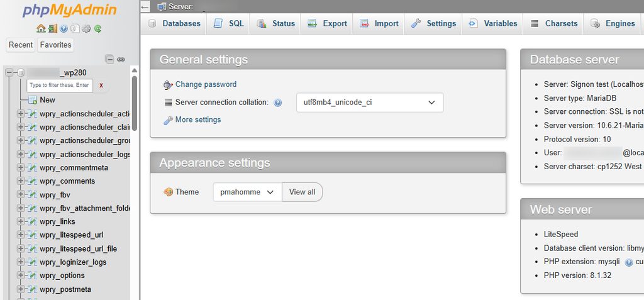Click the phpMyAdmin logo
644x300 pixels.
(x=69, y=10)
